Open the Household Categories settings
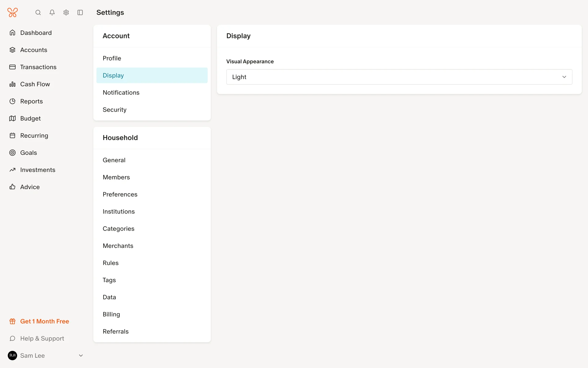588x368 pixels. (x=119, y=229)
